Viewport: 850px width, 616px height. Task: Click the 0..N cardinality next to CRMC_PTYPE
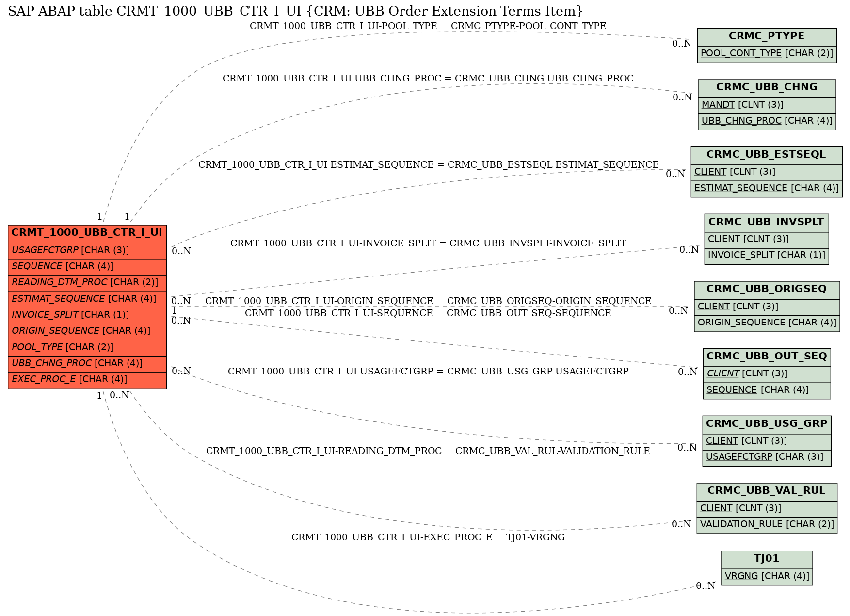681,44
